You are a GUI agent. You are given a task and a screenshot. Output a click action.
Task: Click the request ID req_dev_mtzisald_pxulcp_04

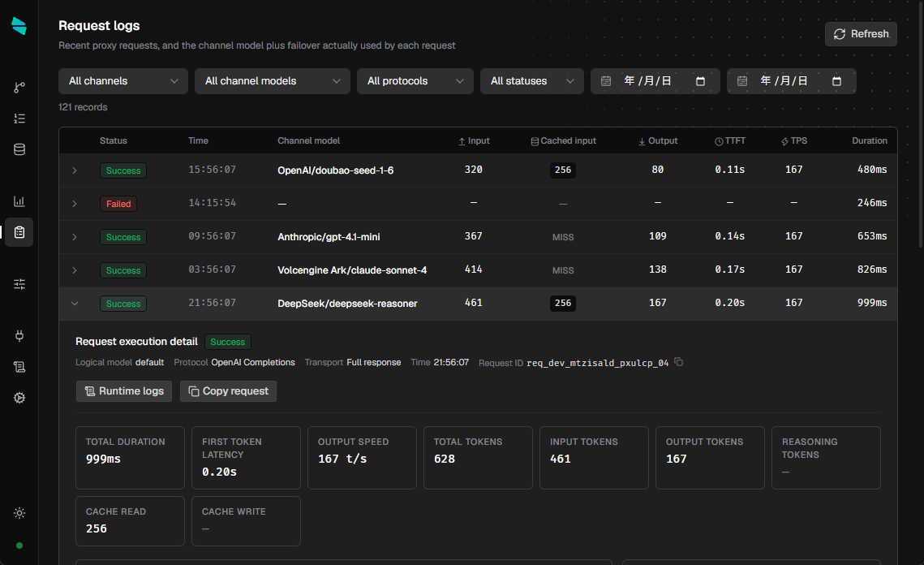(598, 363)
